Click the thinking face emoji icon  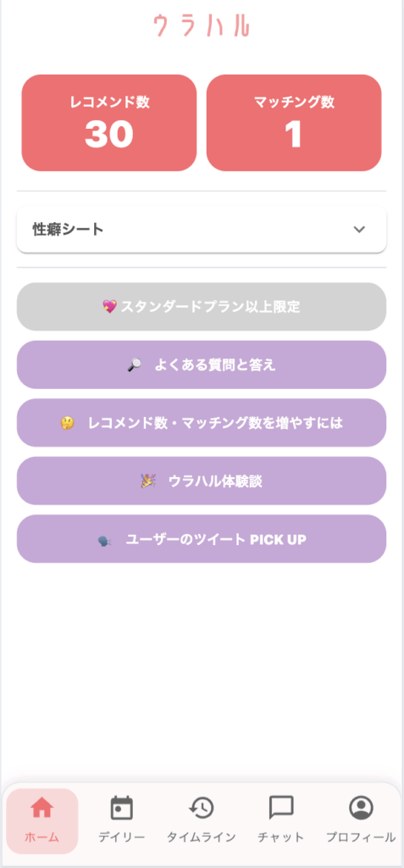pyautogui.click(x=67, y=424)
